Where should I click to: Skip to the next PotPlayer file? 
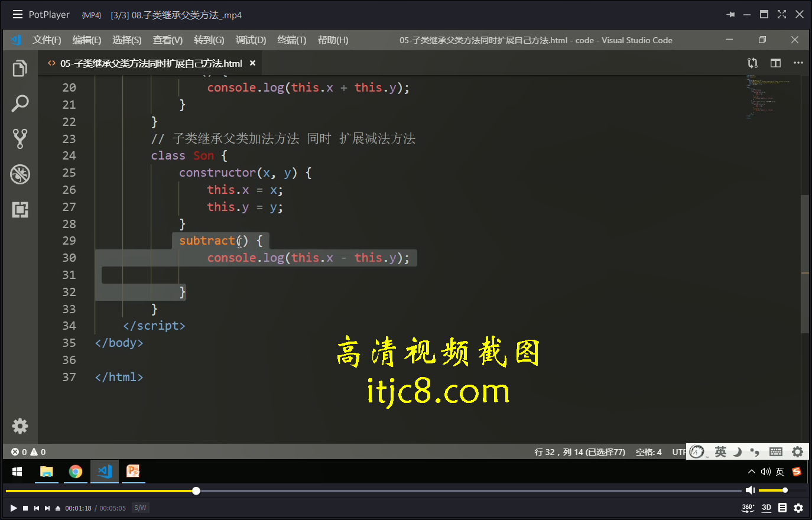pyautogui.click(x=47, y=508)
